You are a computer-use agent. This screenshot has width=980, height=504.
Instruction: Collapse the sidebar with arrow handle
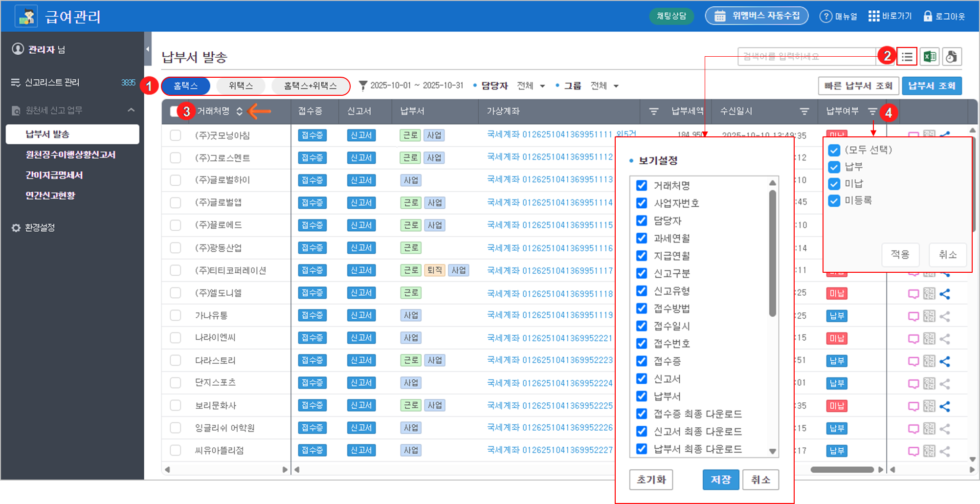148,49
